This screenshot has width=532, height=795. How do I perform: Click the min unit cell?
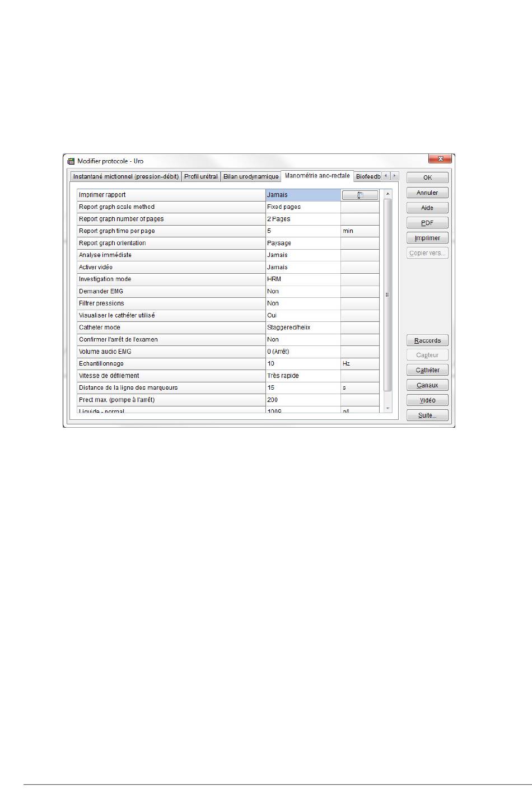[x=360, y=231]
